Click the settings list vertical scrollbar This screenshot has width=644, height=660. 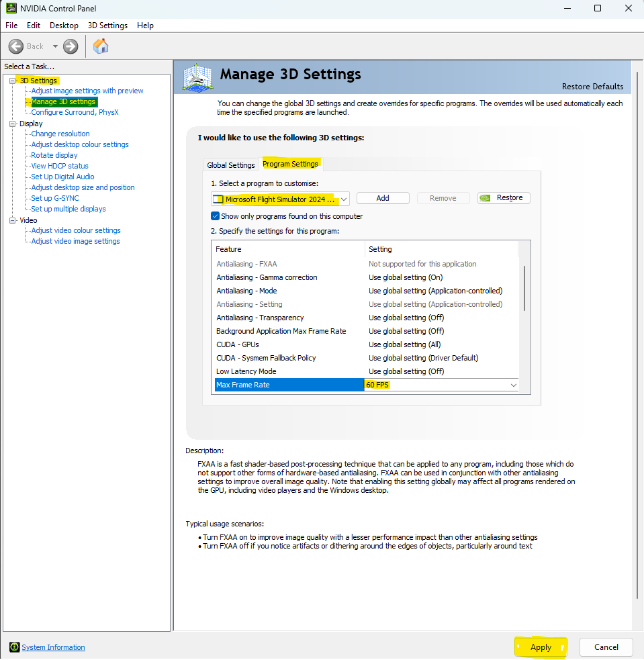coord(524,289)
